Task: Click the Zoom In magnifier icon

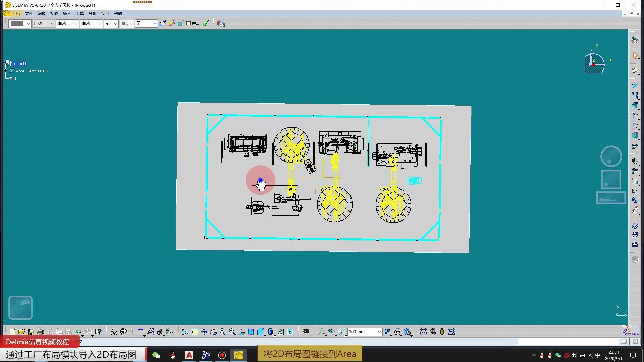Action: [223, 332]
